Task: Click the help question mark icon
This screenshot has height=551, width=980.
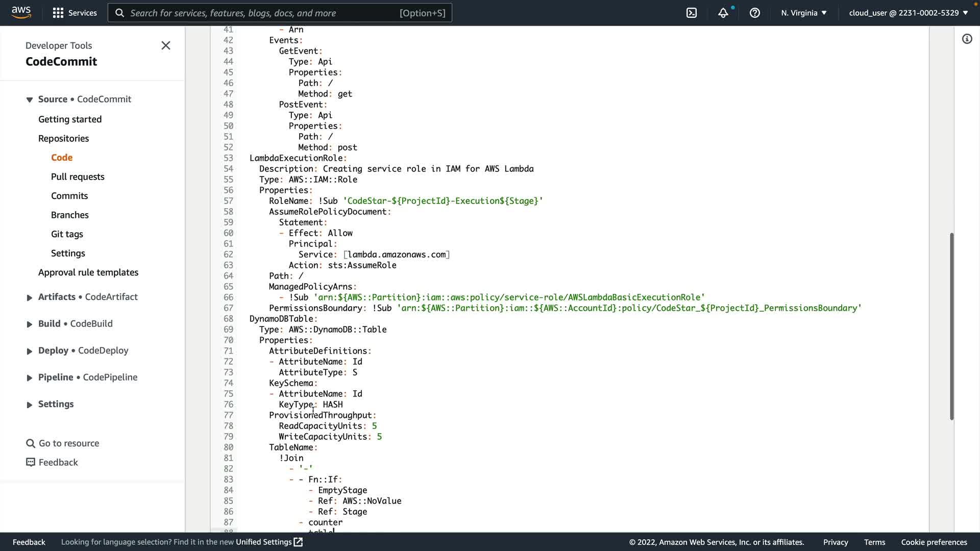Action: click(755, 13)
